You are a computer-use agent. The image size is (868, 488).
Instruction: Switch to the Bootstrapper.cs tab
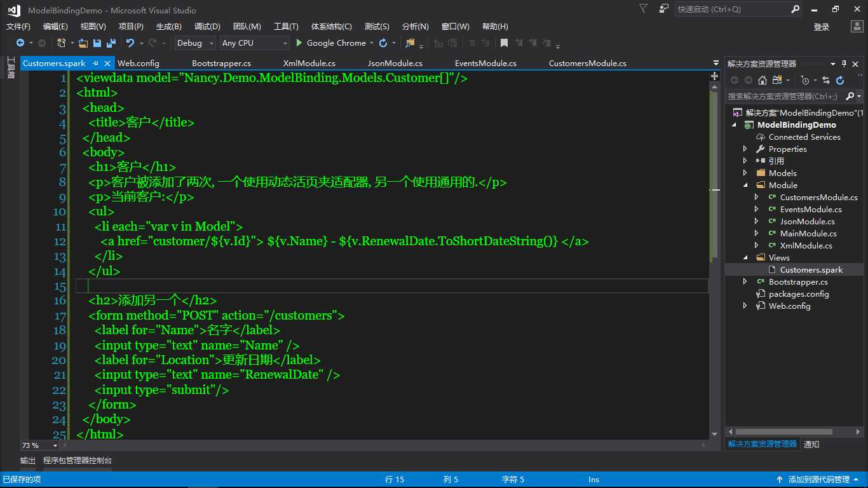(x=221, y=64)
